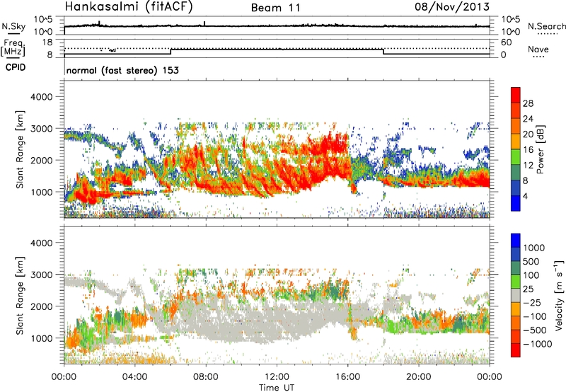Click the Power [dB] colorbar label
Image resolution: width=566 pixels, height=392 pixels.
(541, 149)
